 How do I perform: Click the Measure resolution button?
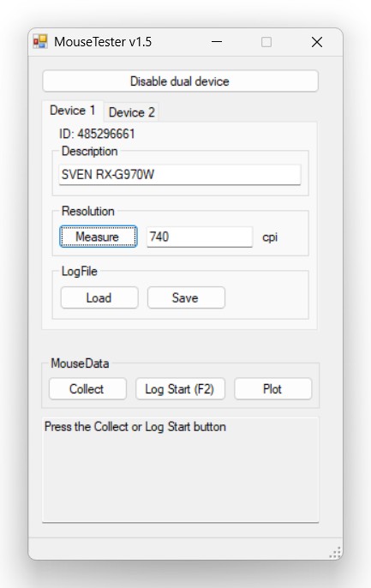(x=99, y=237)
